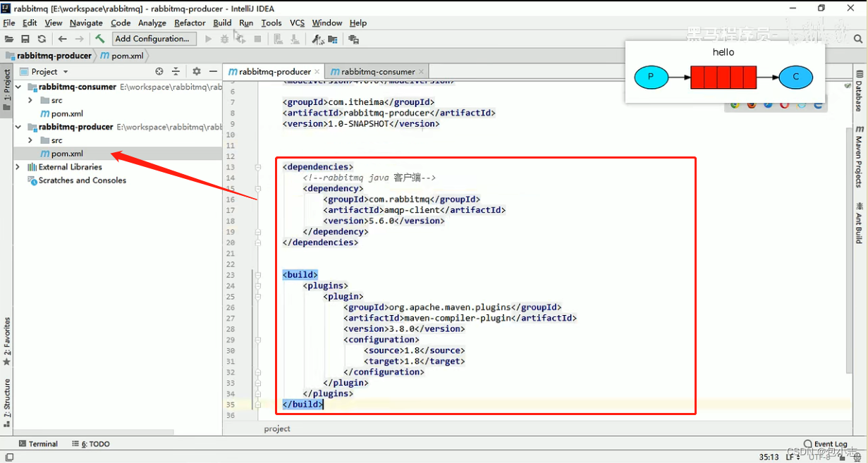Click the maven-compiler-plugin artifactId line
Image resolution: width=868 pixels, height=463 pixels.
pyautogui.click(x=460, y=318)
